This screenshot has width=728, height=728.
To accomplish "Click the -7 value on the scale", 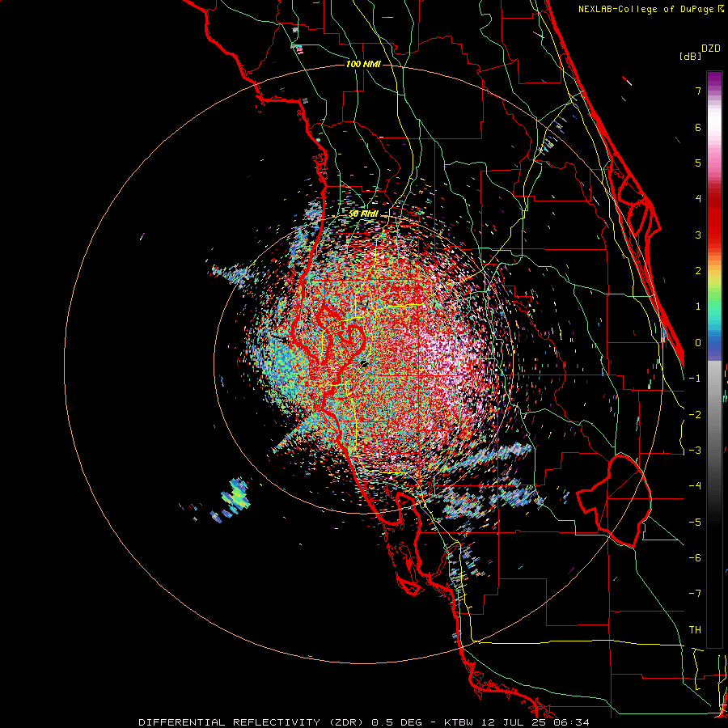I will 695,594.
